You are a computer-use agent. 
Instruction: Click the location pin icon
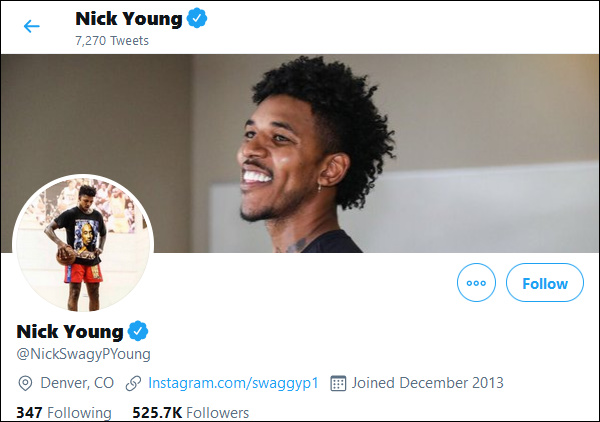click(x=25, y=383)
